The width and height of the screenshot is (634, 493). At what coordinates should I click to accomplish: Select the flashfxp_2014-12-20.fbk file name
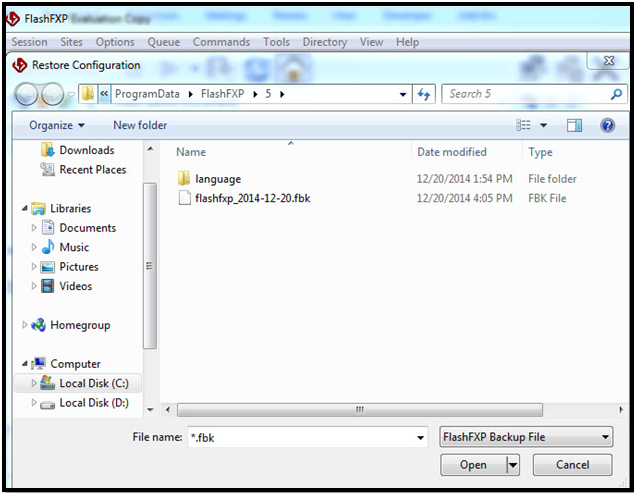[x=253, y=198]
